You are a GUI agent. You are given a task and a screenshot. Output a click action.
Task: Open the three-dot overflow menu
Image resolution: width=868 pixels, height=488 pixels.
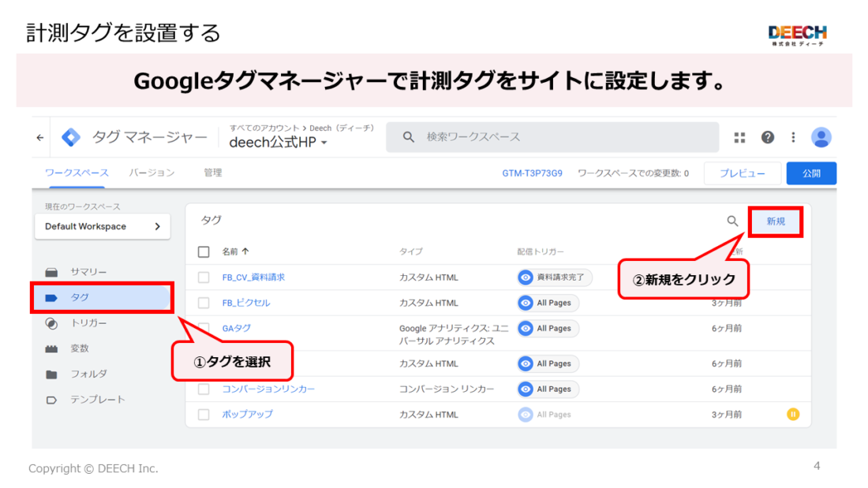793,137
